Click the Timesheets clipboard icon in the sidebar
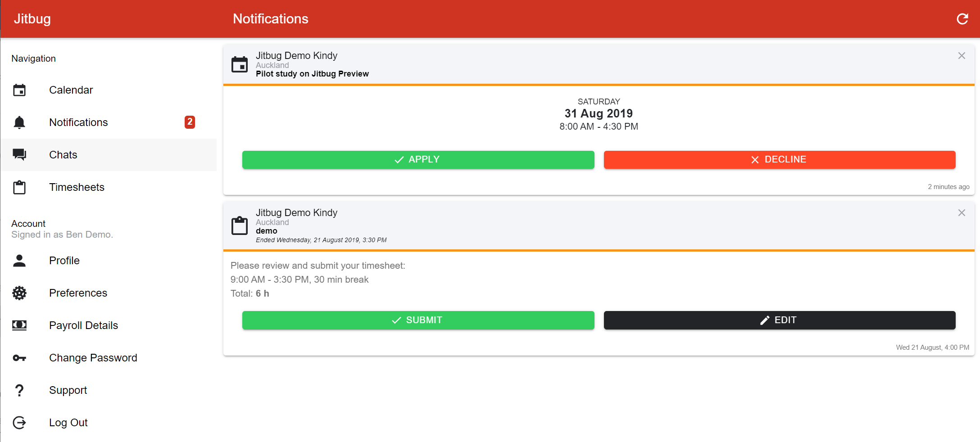The width and height of the screenshot is (980, 442). pyautogui.click(x=19, y=187)
